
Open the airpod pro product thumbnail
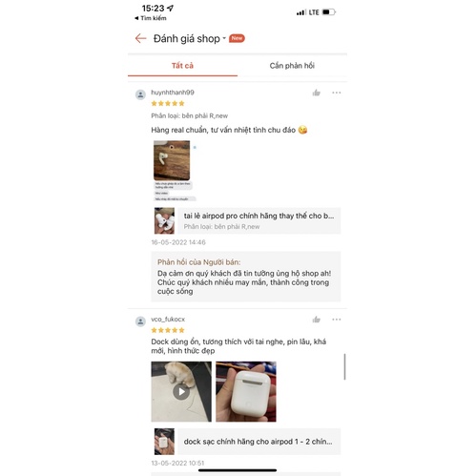(164, 220)
